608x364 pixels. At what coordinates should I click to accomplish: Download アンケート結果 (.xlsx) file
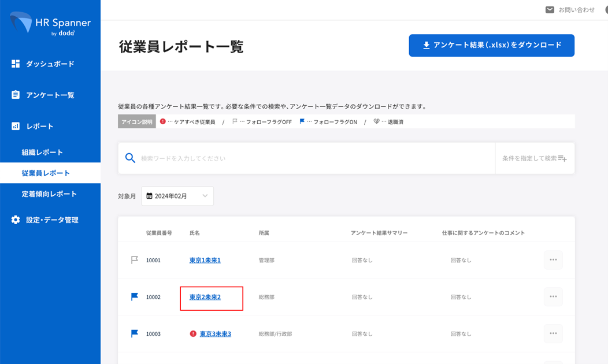(x=491, y=45)
